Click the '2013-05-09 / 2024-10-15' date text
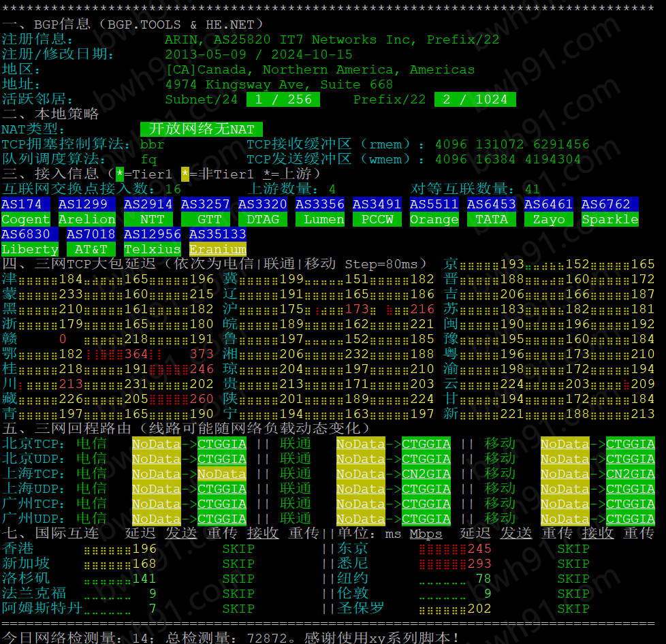The width and height of the screenshot is (666, 644). point(259,54)
